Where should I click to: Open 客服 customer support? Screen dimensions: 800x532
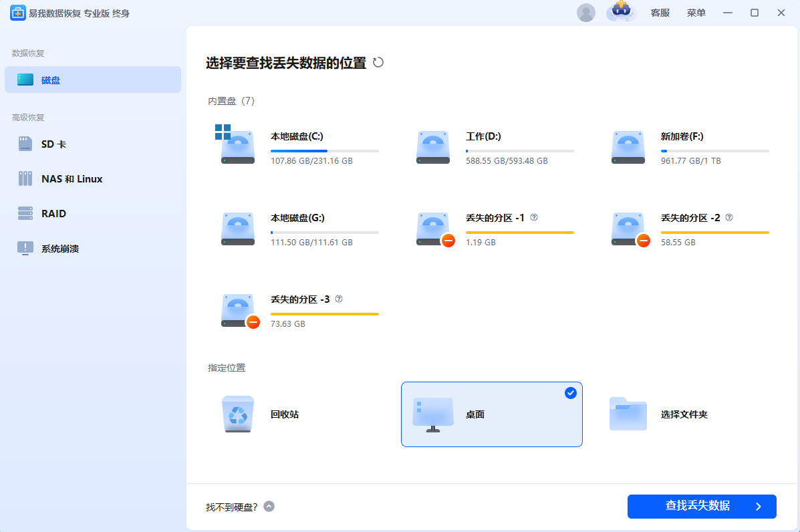point(660,13)
